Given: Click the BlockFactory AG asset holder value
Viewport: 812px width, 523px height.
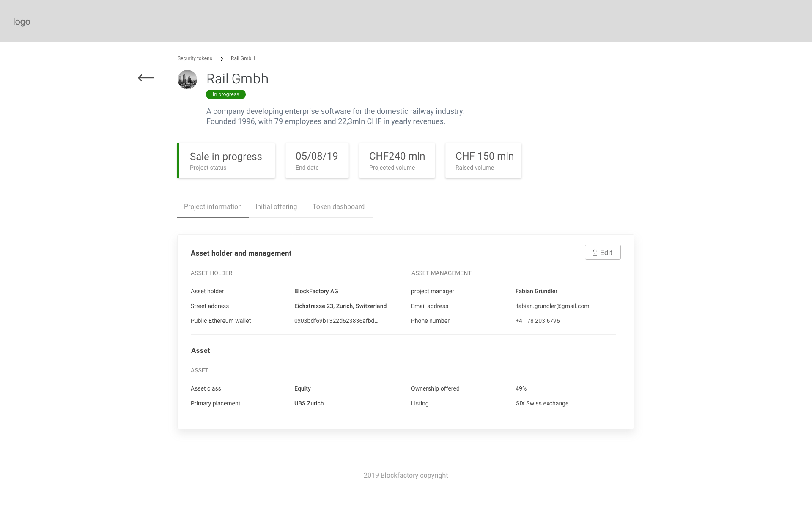Looking at the screenshot, I should [x=316, y=291].
